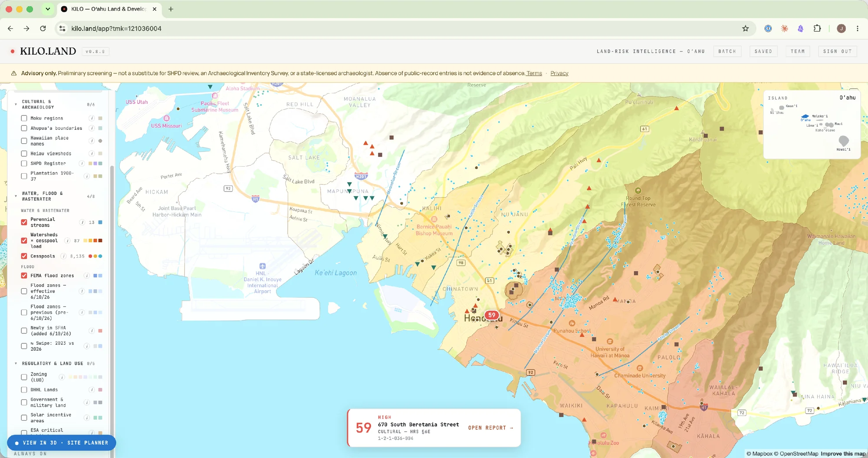Disable Perennial streams layer
Viewport: 868px width, 458px height.
(x=24, y=222)
